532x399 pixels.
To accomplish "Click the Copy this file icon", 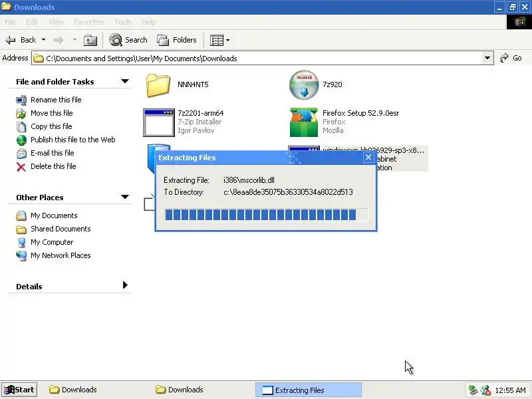I will 21,126.
